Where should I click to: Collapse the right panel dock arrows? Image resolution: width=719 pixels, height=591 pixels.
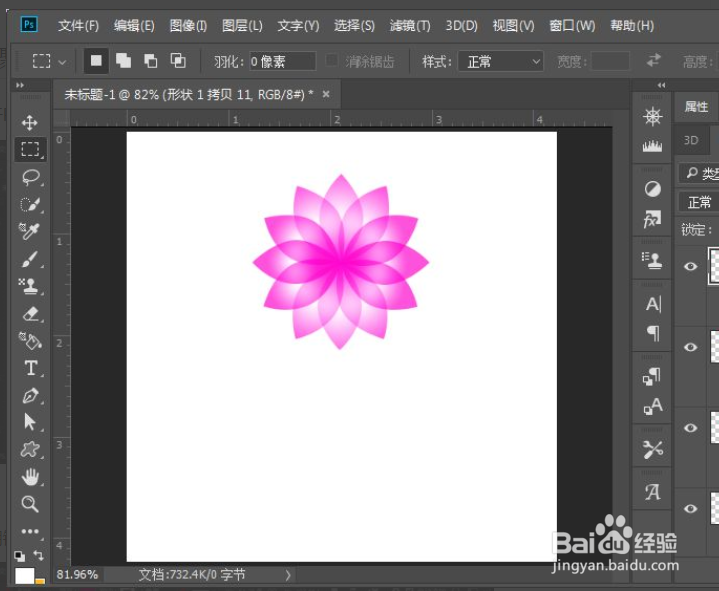coord(661,85)
